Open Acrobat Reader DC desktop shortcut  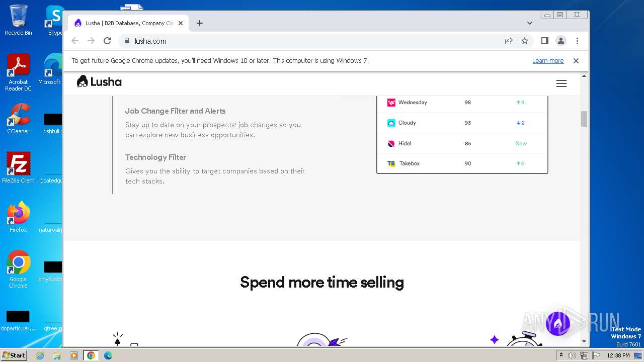(x=18, y=73)
